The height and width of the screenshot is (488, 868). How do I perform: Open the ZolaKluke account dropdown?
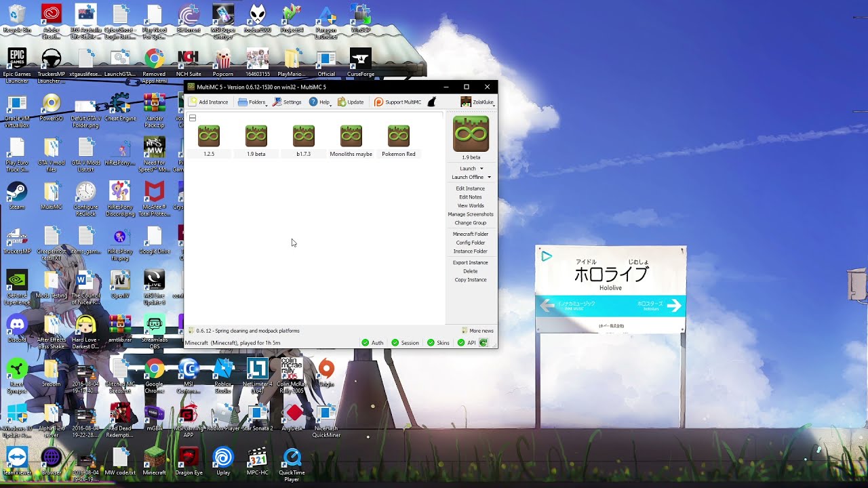click(477, 102)
